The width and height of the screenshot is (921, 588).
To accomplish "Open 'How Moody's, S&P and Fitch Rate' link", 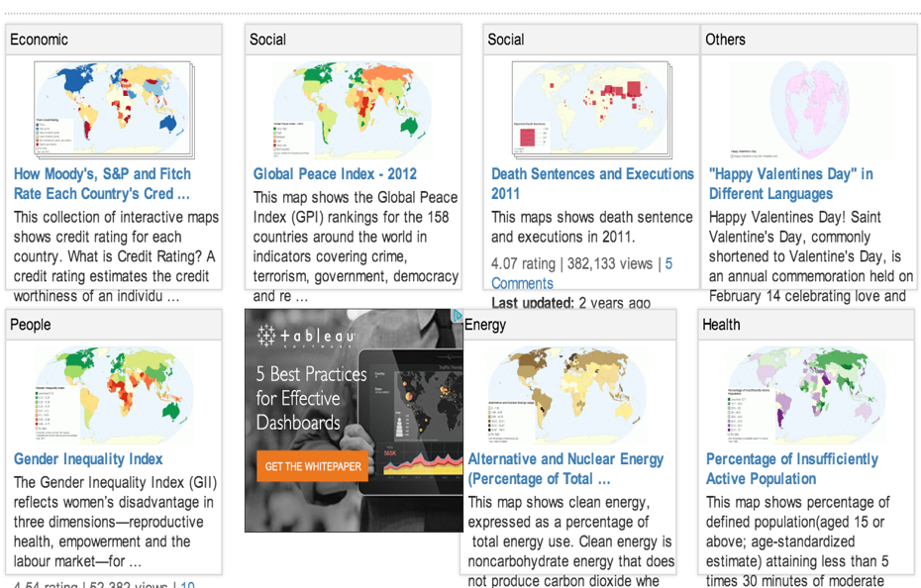I will pyautogui.click(x=102, y=184).
